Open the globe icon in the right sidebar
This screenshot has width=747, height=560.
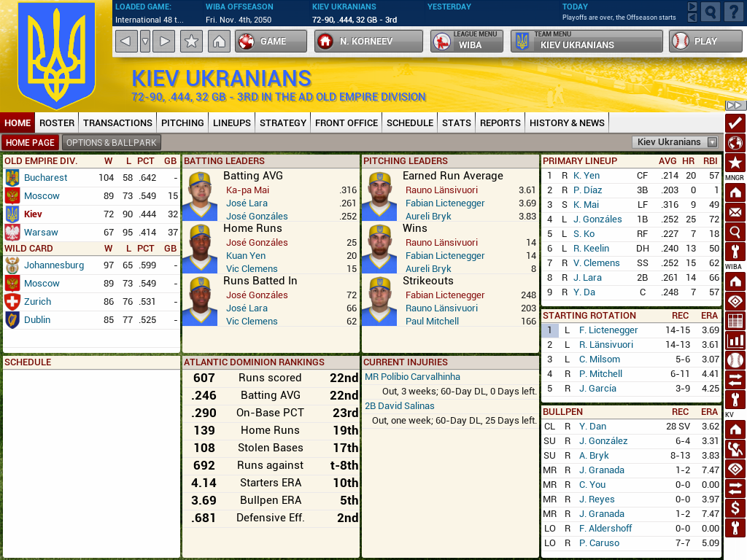735,143
